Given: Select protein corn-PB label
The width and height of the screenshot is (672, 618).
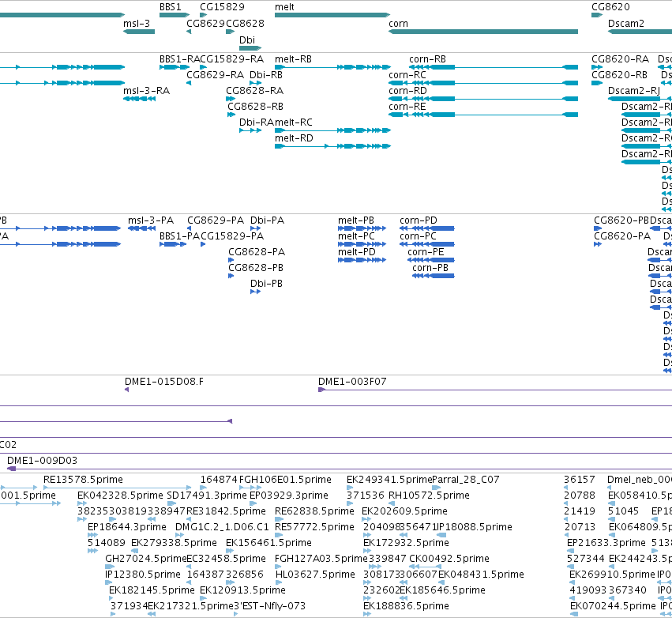Looking at the screenshot, I should pos(430,268).
